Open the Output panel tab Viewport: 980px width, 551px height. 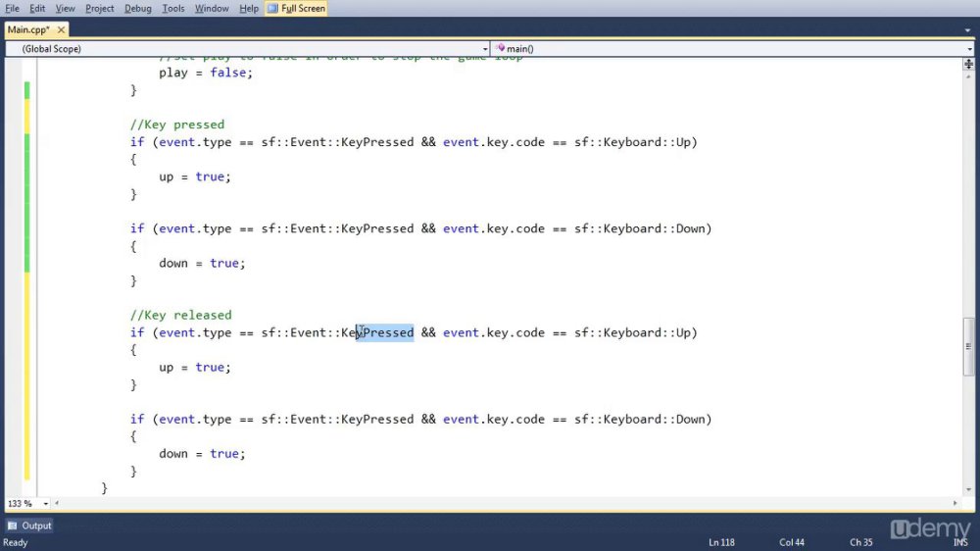29,526
